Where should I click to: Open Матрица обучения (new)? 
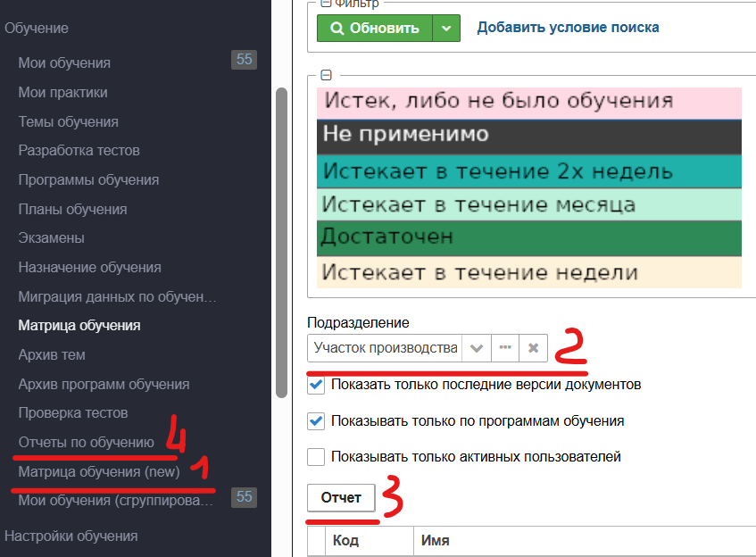pos(99,471)
